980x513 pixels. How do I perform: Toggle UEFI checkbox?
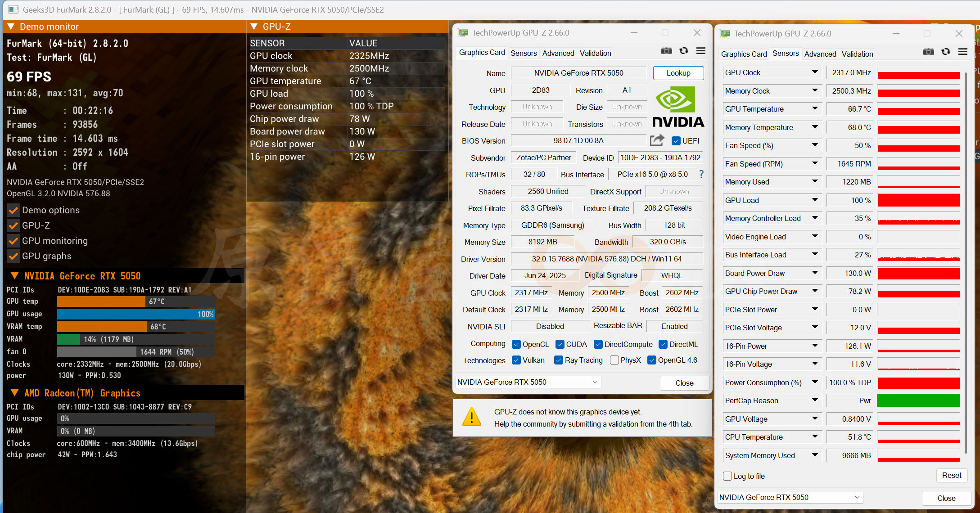676,141
